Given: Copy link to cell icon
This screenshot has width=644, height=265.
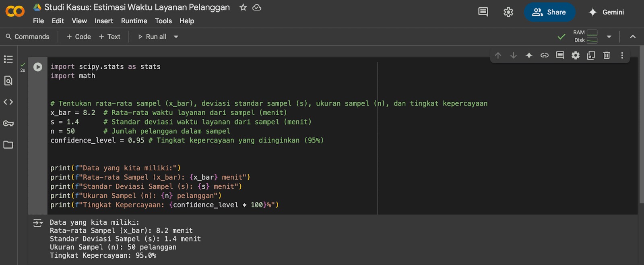Looking at the screenshot, I should coord(544,55).
